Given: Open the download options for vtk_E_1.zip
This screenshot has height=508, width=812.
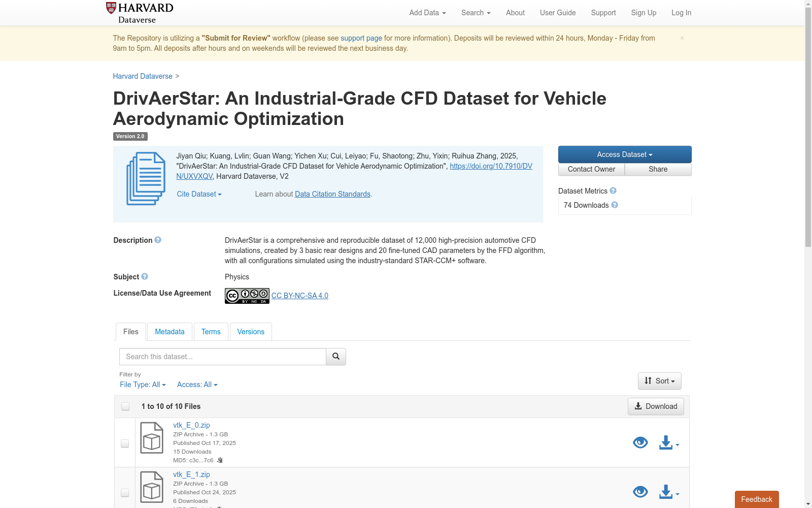Looking at the screenshot, I should coord(669,492).
